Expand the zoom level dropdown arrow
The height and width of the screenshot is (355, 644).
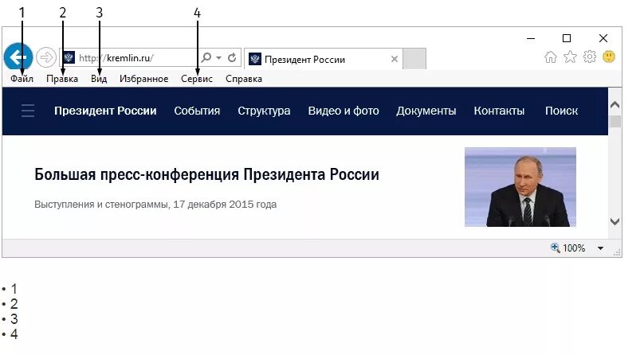600,248
